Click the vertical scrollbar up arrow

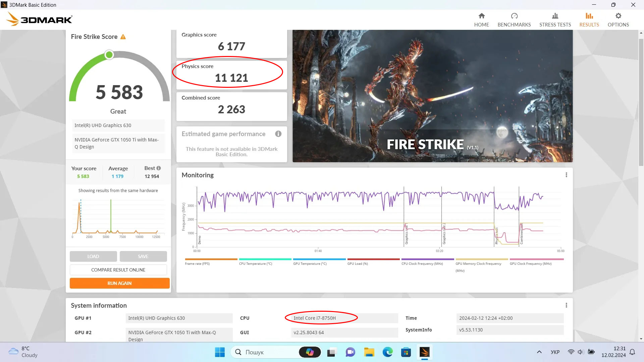(641, 33)
